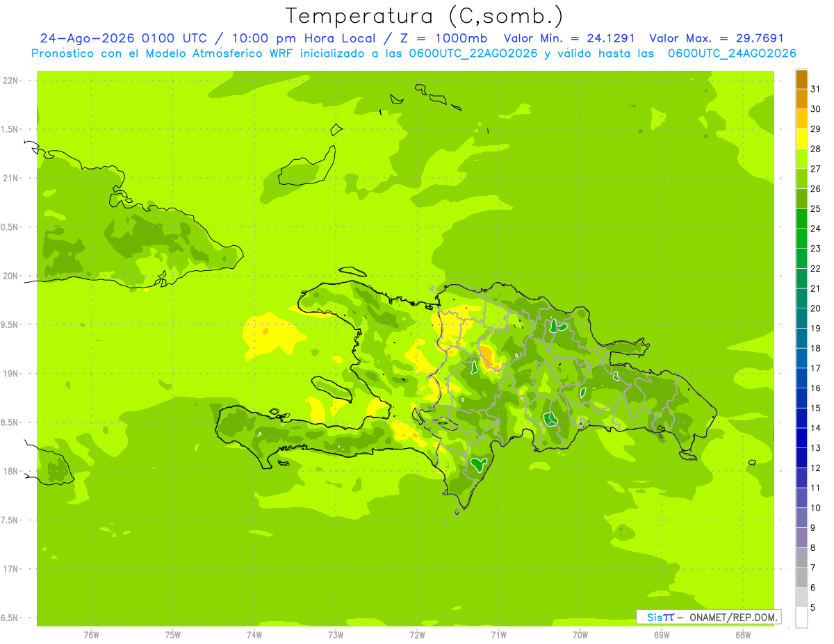Pick the gray colorbar swatch between 6 and 7

(x=801, y=577)
